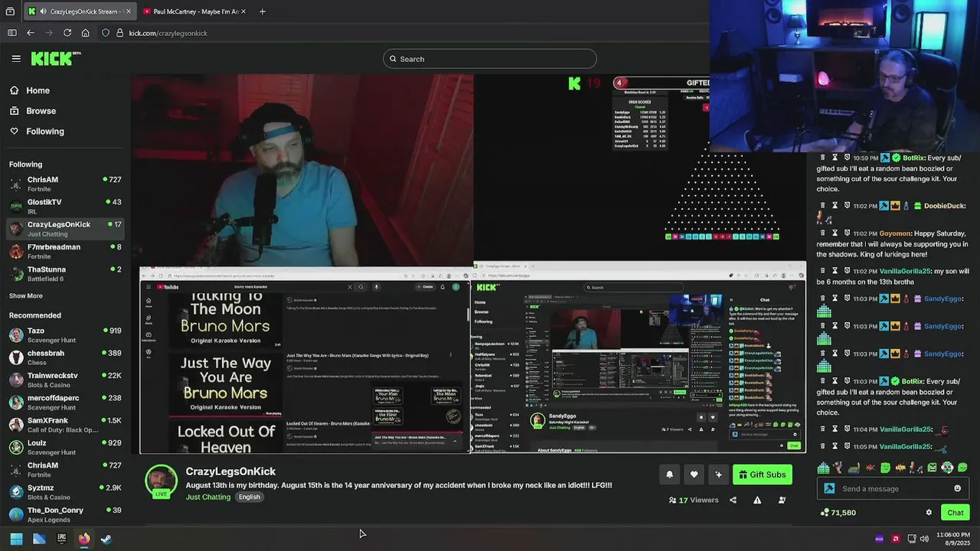Open the Kick hamburger sidebar menu
The height and width of the screenshot is (551, 980).
(x=16, y=58)
